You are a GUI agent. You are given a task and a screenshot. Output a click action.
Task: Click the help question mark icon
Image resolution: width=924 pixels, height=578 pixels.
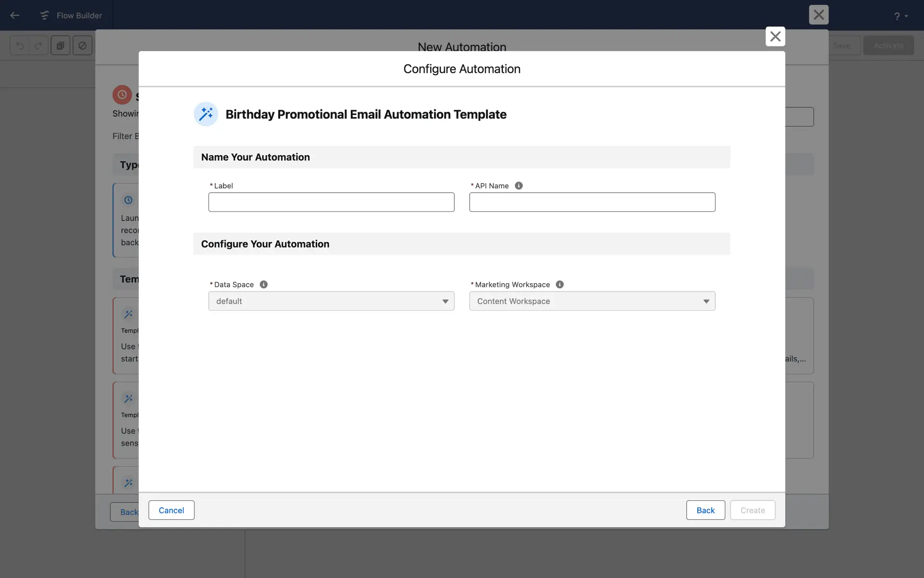(897, 16)
